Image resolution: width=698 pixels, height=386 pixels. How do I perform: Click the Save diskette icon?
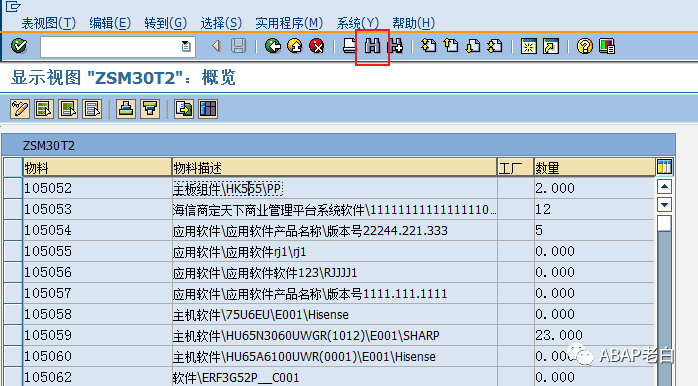(239, 46)
